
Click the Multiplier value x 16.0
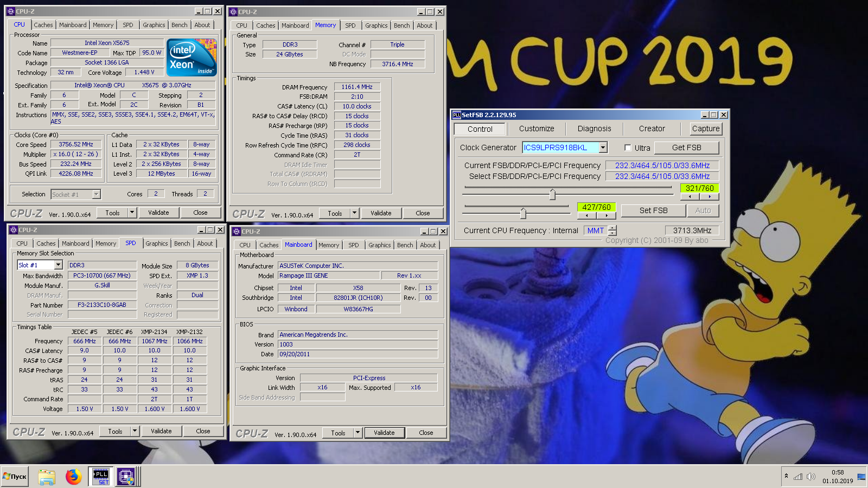point(75,154)
